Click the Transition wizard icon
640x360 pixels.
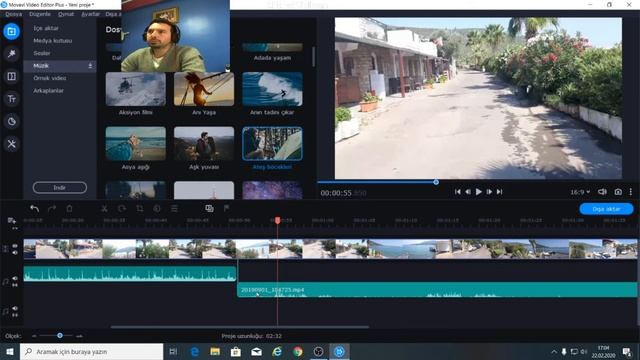coord(209,209)
